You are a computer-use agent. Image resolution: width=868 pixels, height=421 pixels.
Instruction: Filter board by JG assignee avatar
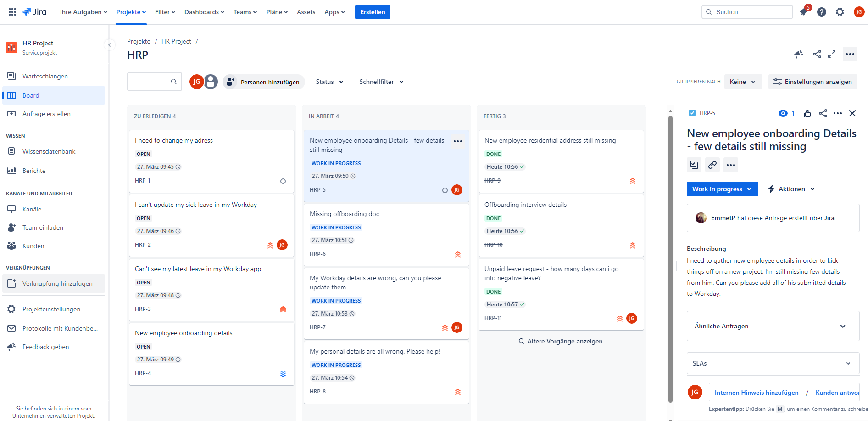(x=197, y=82)
